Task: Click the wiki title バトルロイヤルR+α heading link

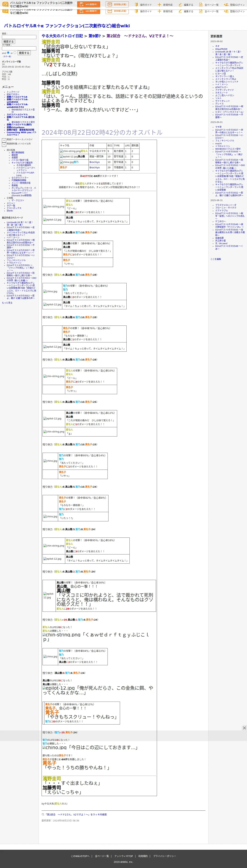Action: [x=67, y=26]
